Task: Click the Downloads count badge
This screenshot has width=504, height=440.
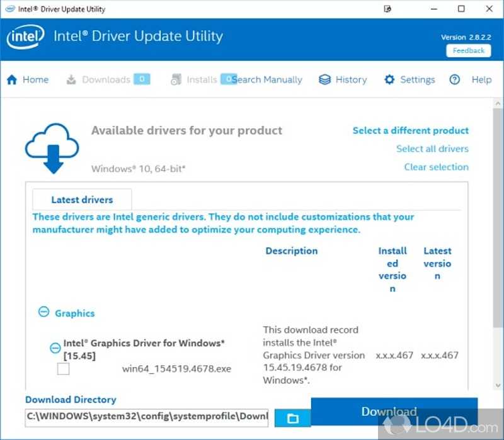Action: pyautogui.click(x=142, y=79)
